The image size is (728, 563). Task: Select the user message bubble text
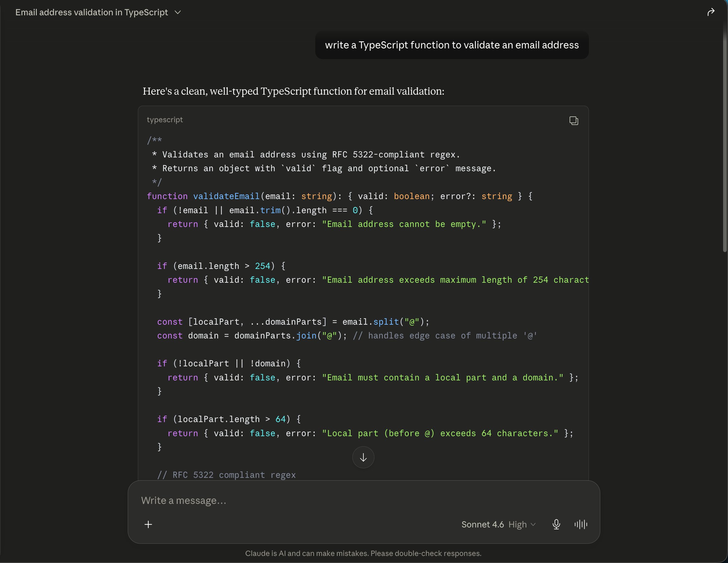[452, 45]
